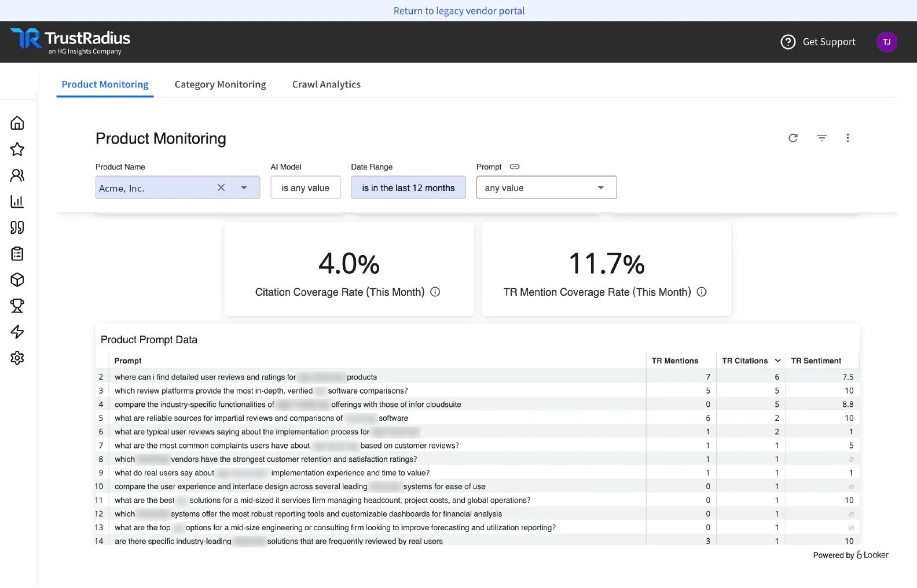Open the bar chart analytics sidebar icon
917x588 pixels.
tap(17, 201)
